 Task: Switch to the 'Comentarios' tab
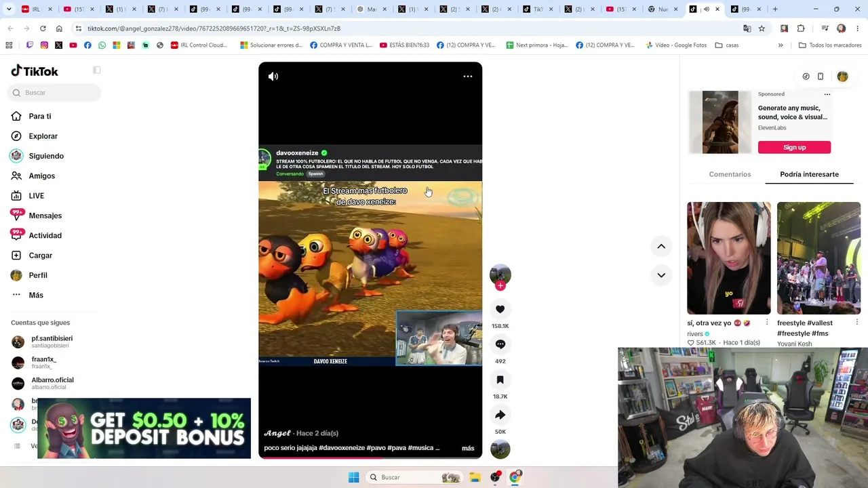(x=730, y=174)
